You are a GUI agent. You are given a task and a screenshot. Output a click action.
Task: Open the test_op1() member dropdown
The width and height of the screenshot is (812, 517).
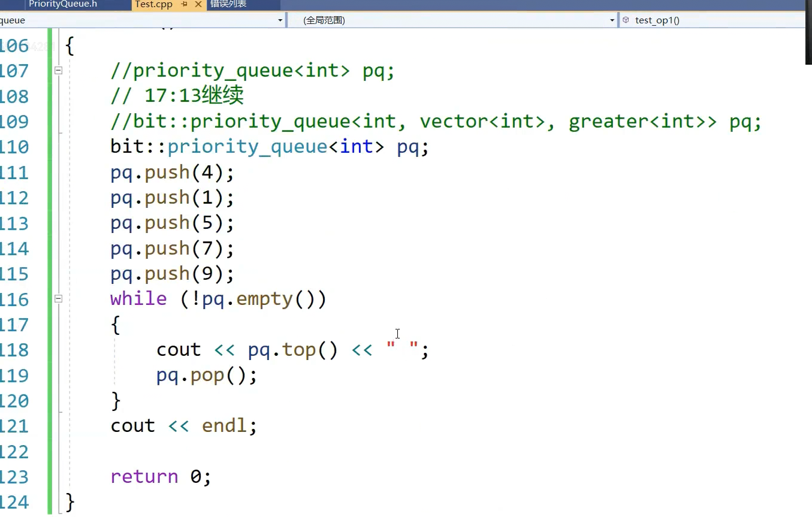[712, 20]
